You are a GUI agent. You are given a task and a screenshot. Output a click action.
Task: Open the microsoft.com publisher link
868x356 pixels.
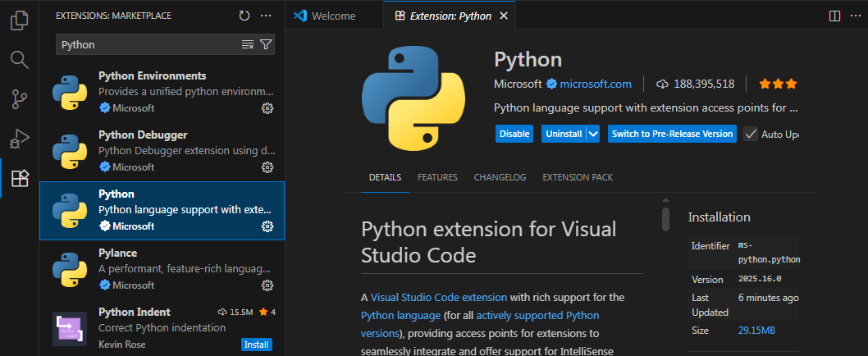point(595,84)
